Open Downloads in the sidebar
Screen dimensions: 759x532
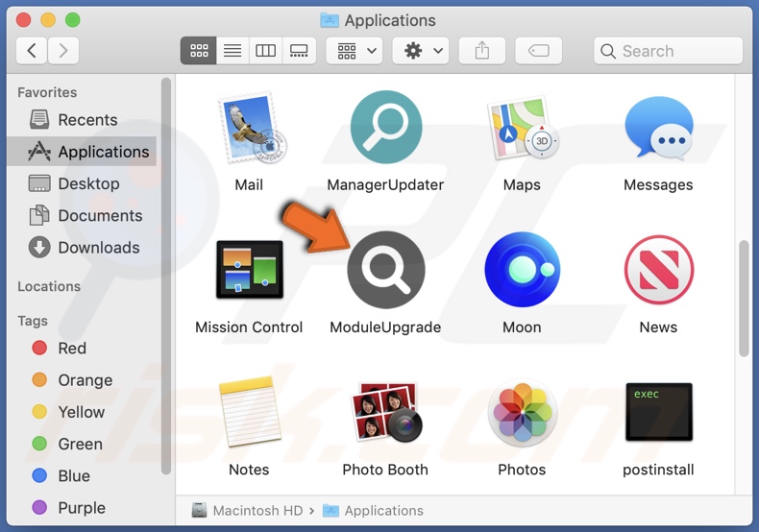pyautogui.click(x=82, y=247)
